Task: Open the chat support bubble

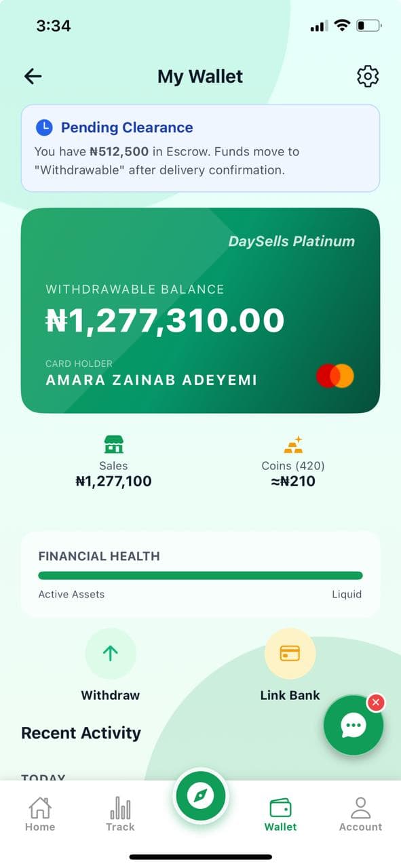Action: point(354,725)
